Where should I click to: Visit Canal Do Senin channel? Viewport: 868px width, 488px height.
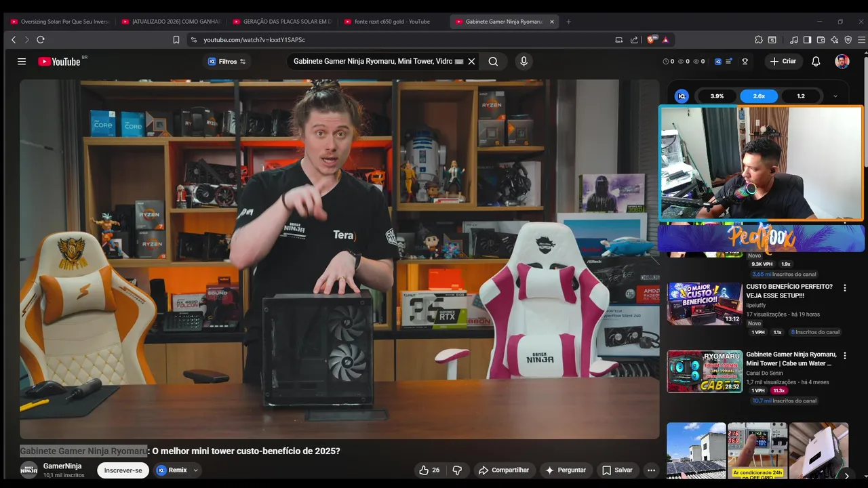point(765,373)
